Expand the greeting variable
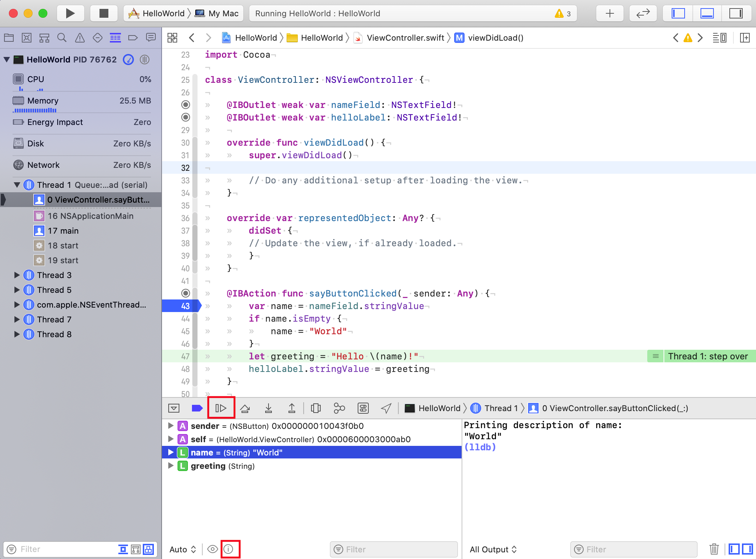The height and width of the screenshot is (559, 756). click(171, 466)
